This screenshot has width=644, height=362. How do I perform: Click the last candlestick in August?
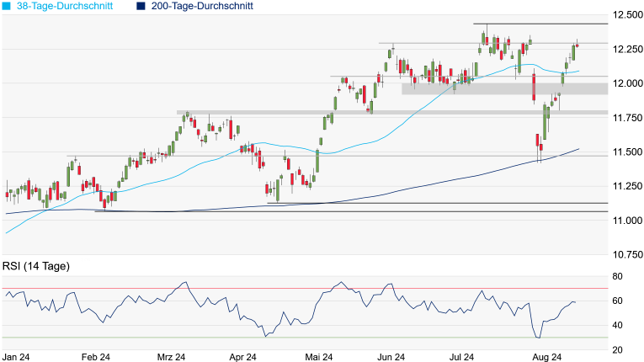coord(577,45)
